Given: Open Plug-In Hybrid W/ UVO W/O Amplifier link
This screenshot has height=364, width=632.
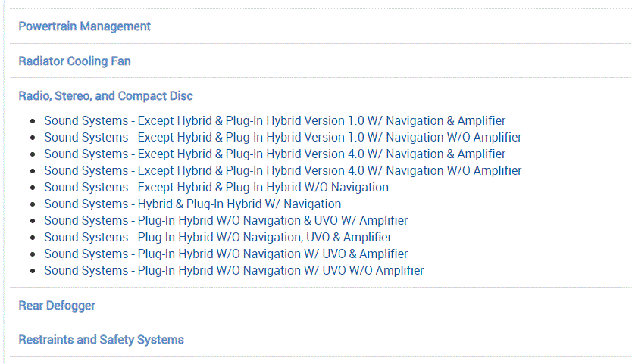Looking at the screenshot, I should point(234,270).
